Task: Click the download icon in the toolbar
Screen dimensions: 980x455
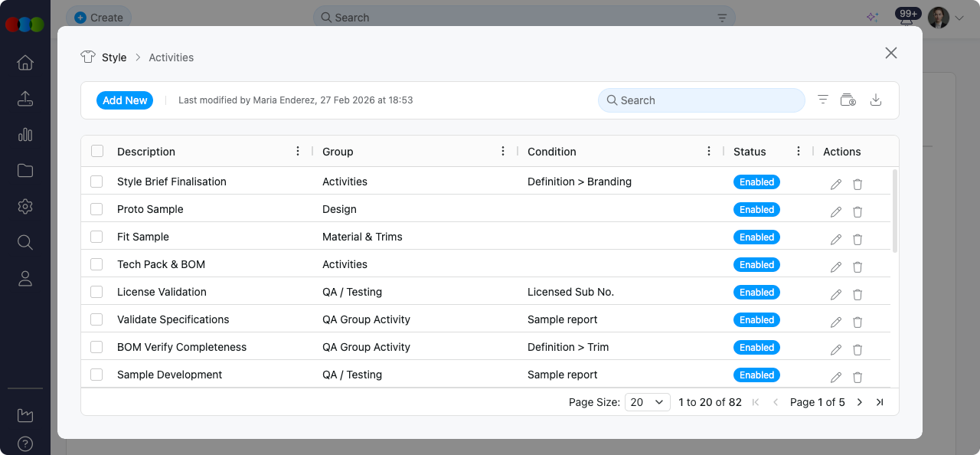Action: 877,100
